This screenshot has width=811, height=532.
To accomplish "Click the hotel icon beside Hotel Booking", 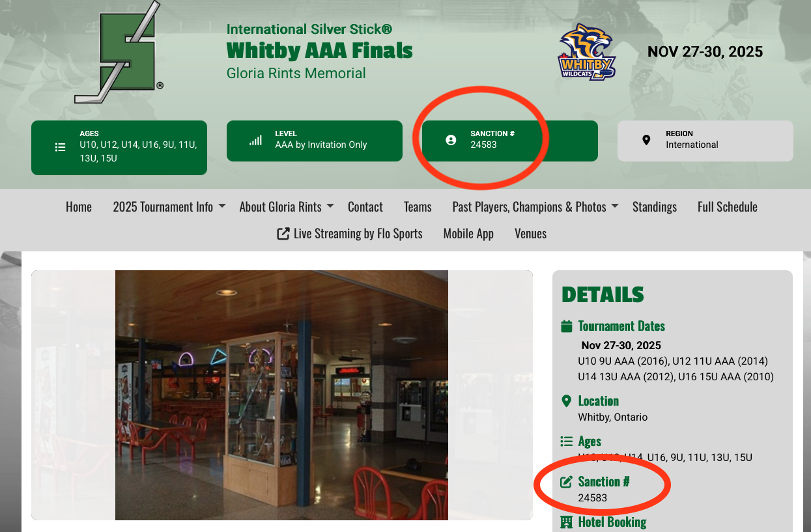I will pos(567,522).
